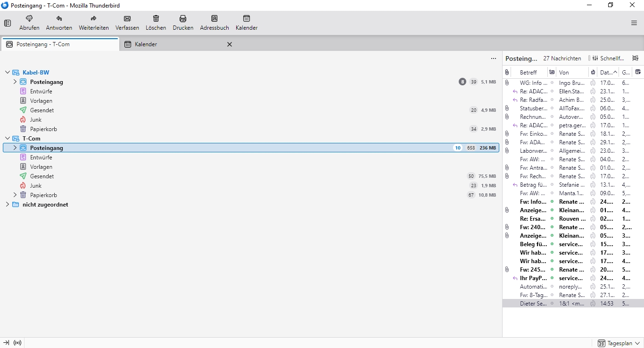This screenshot has height=348, width=644.
Task: Toggle read status of 'Statusber...' message from AllToFax
Action: pos(552,108)
